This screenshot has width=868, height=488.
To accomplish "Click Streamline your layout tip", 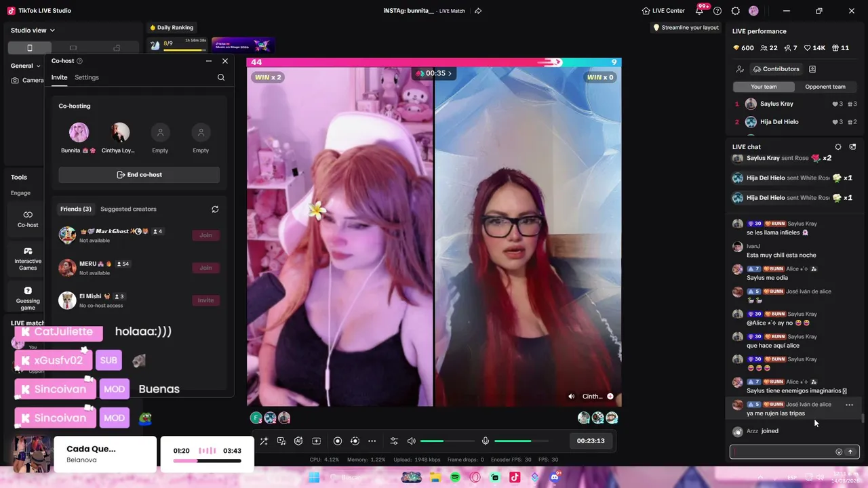I will pos(686,28).
